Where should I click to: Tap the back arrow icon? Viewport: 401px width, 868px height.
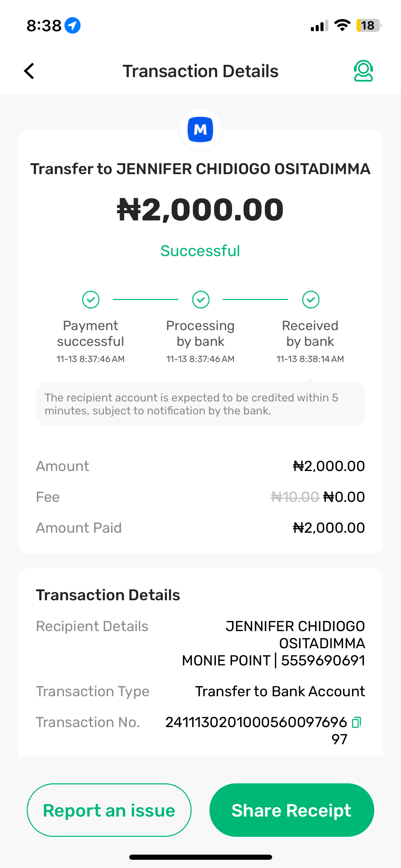coord(29,71)
